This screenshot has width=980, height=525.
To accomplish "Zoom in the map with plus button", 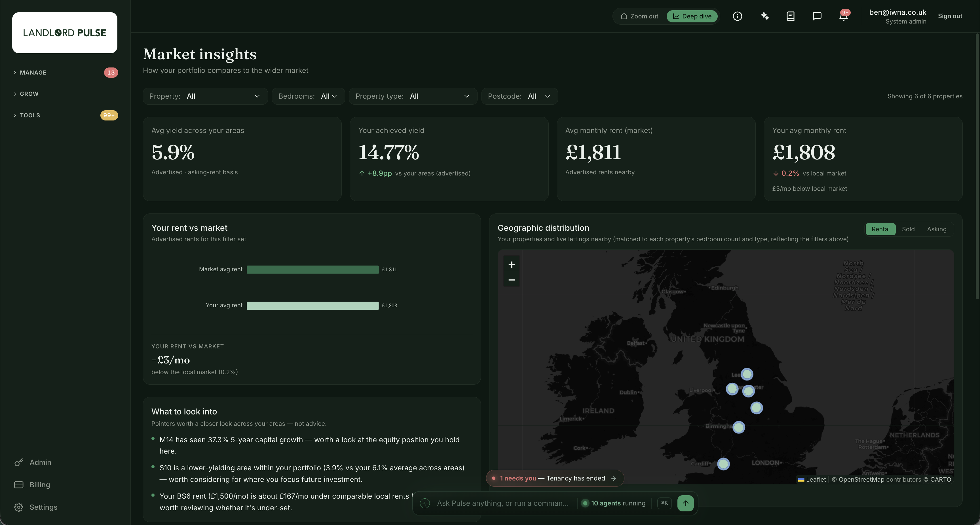I will point(512,264).
